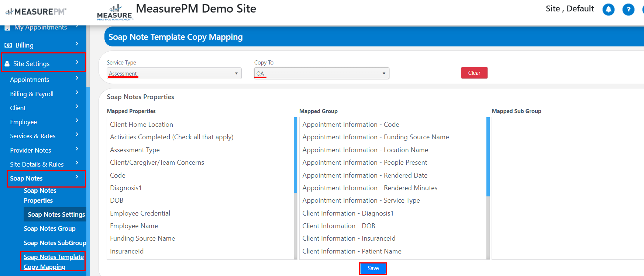The height and width of the screenshot is (276, 644).
Task: Click the Site Details & Rules menu entry
Action: tap(37, 164)
